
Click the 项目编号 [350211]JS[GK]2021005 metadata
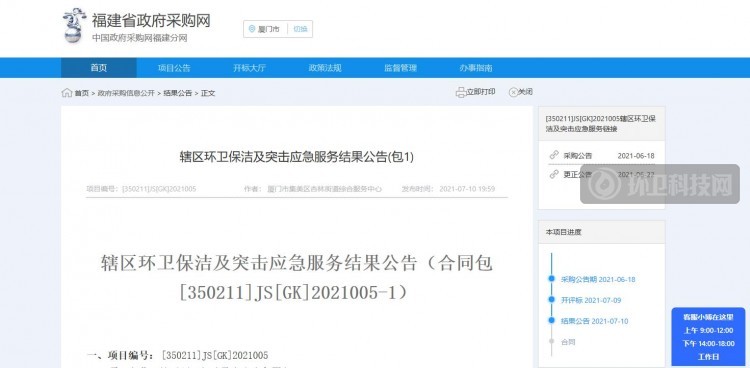click(141, 189)
